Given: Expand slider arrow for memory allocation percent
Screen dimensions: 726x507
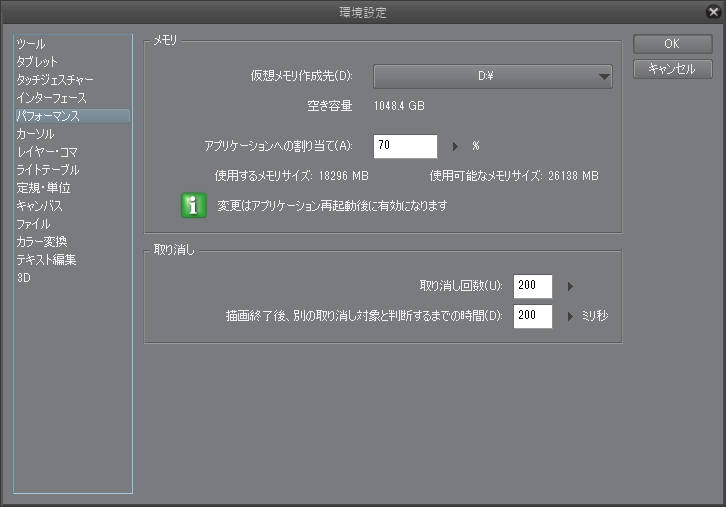Looking at the screenshot, I should pos(455,146).
